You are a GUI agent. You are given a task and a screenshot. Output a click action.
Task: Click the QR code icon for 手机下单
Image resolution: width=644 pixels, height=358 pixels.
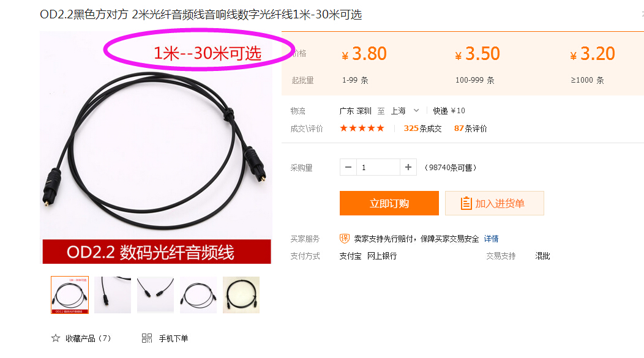147,338
